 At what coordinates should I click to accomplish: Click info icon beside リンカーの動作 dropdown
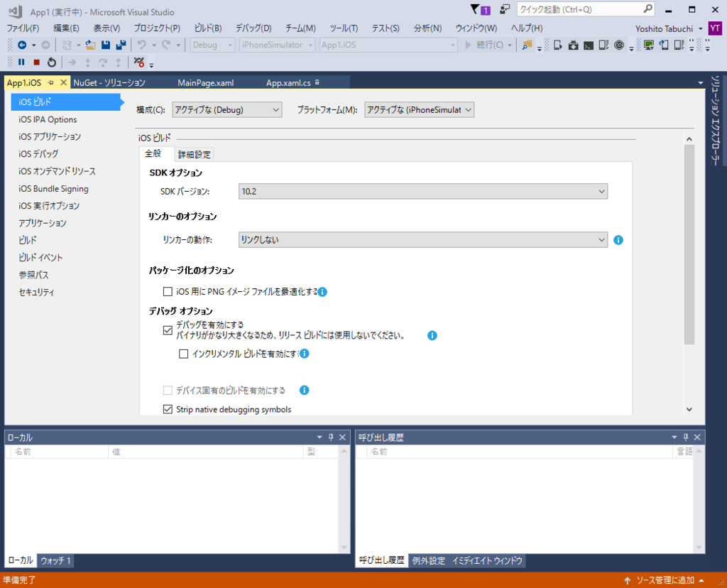618,240
